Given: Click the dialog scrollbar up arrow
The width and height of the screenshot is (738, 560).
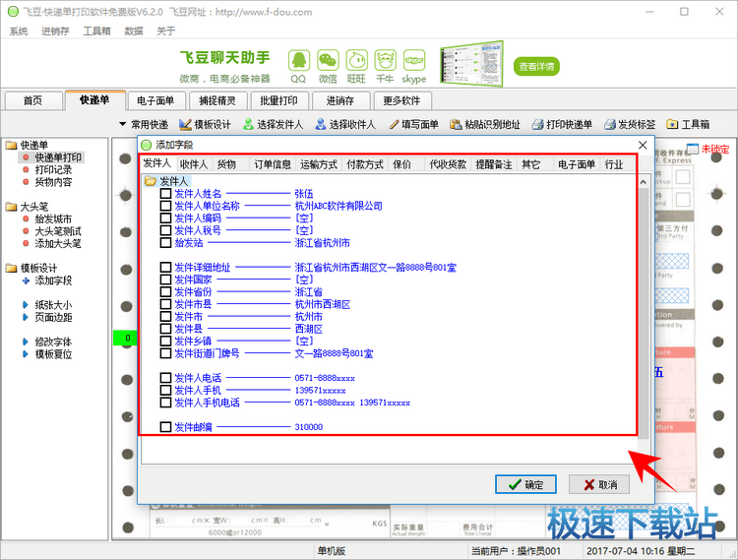Looking at the screenshot, I should click(644, 182).
